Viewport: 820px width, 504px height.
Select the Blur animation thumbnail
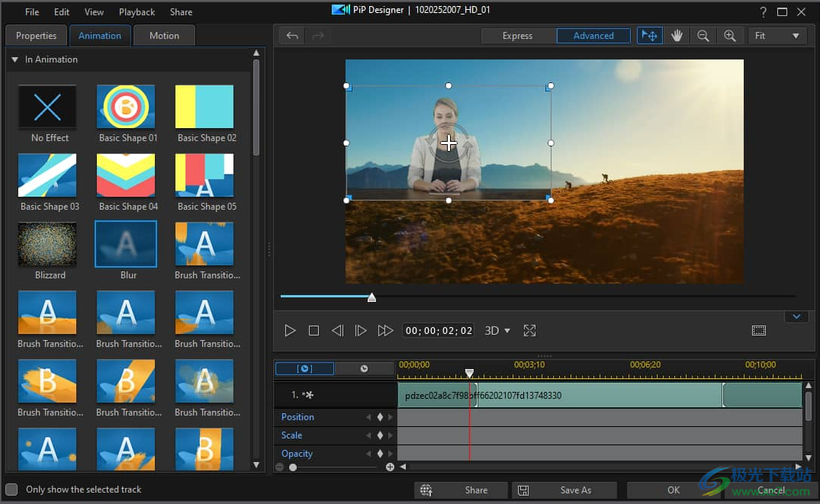[x=126, y=244]
